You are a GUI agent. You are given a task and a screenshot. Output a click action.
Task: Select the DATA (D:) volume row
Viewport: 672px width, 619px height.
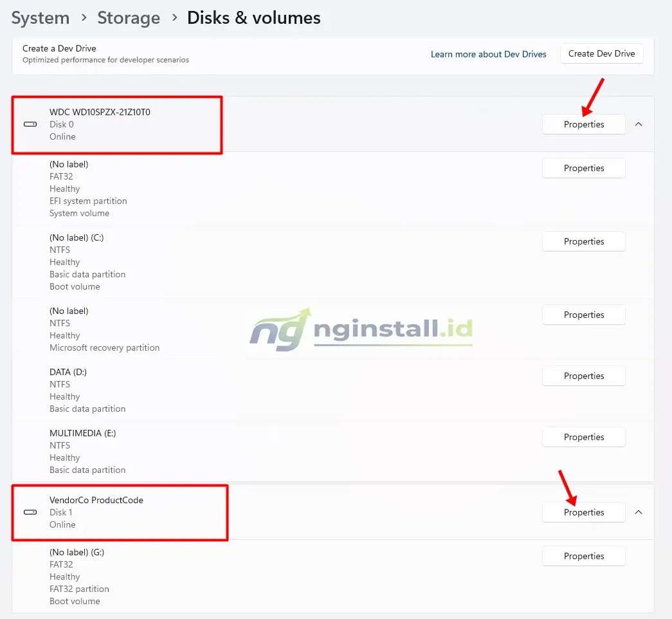[333, 390]
